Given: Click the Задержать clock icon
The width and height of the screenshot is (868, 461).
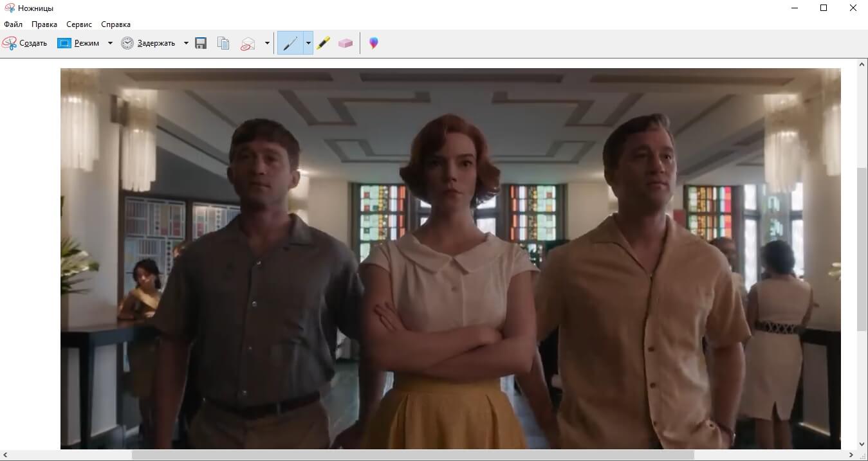Looking at the screenshot, I should (x=127, y=43).
